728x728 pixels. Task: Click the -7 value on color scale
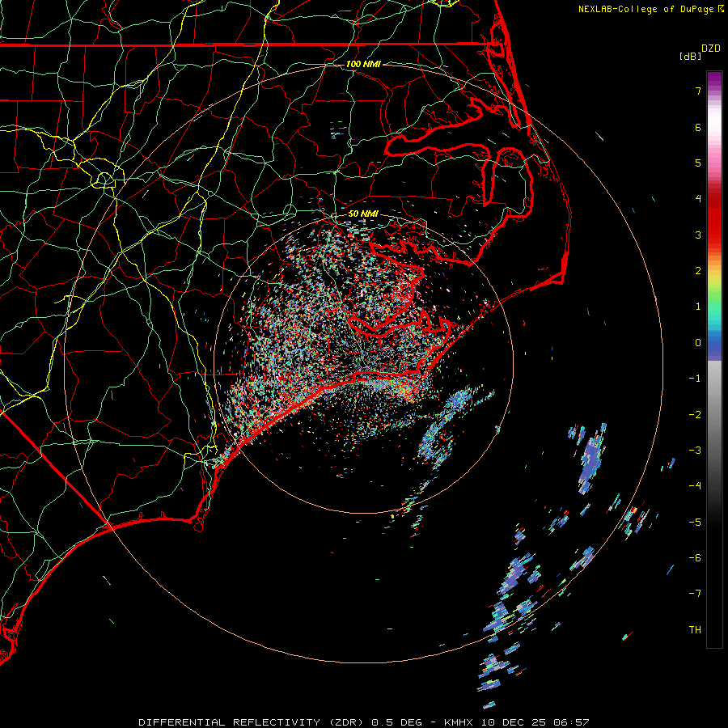(695, 594)
